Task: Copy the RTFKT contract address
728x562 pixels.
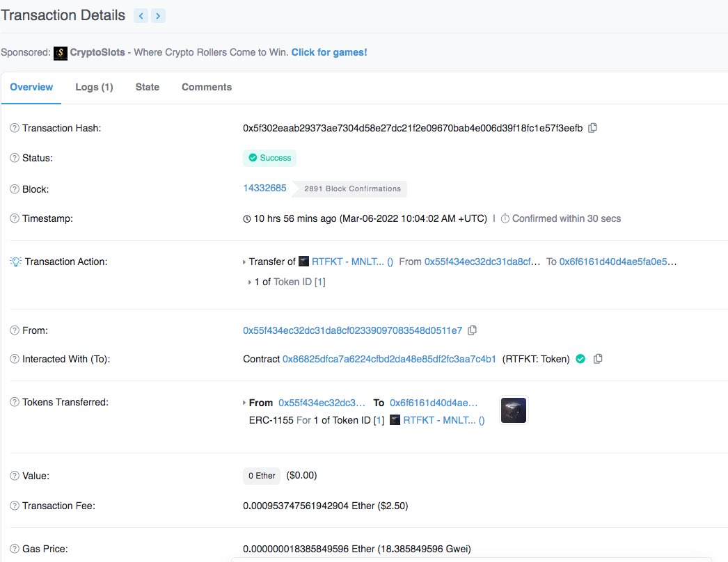Action: (598, 359)
